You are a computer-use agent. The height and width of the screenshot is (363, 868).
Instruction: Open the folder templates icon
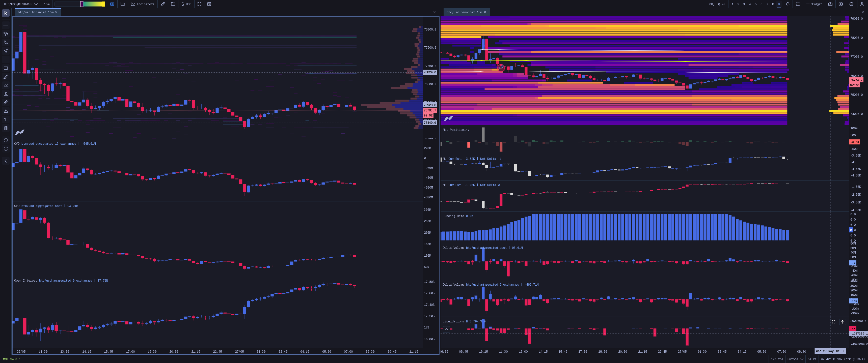(173, 4)
